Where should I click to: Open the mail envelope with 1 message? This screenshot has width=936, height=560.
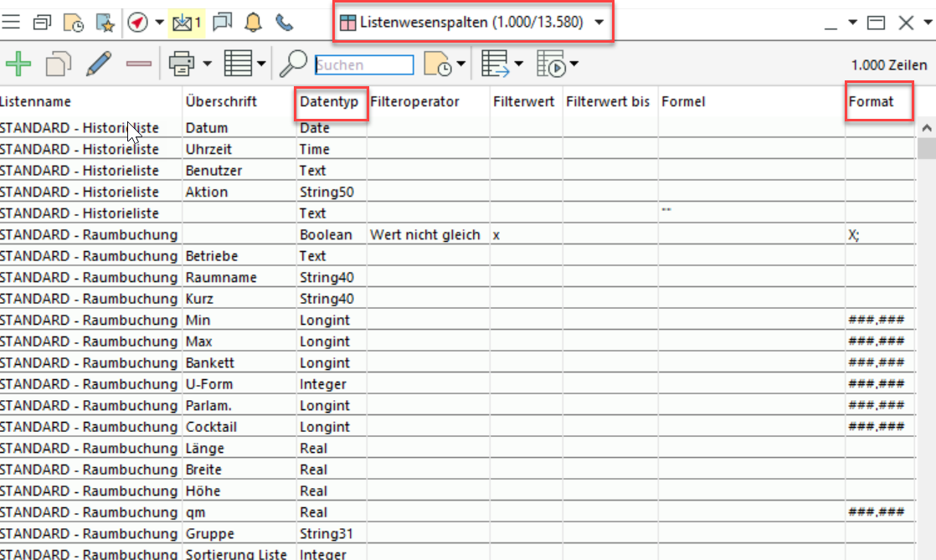(186, 23)
